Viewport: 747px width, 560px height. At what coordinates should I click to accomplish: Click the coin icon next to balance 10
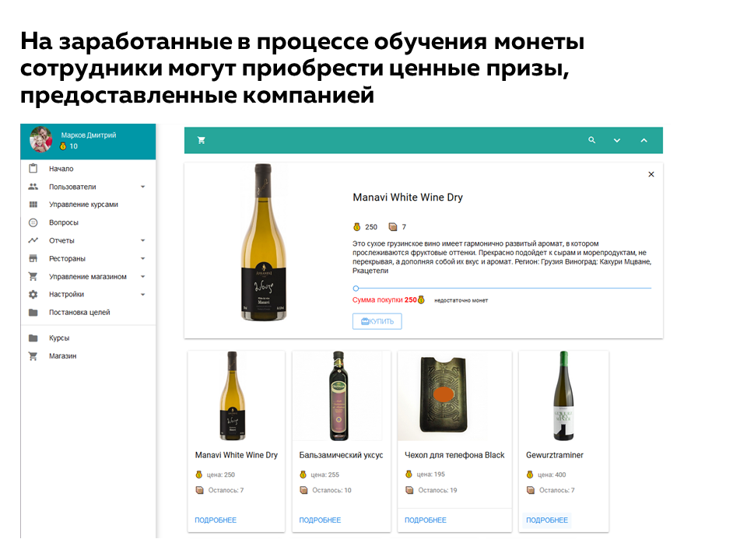pyautogui.click(x=62, y=146)
